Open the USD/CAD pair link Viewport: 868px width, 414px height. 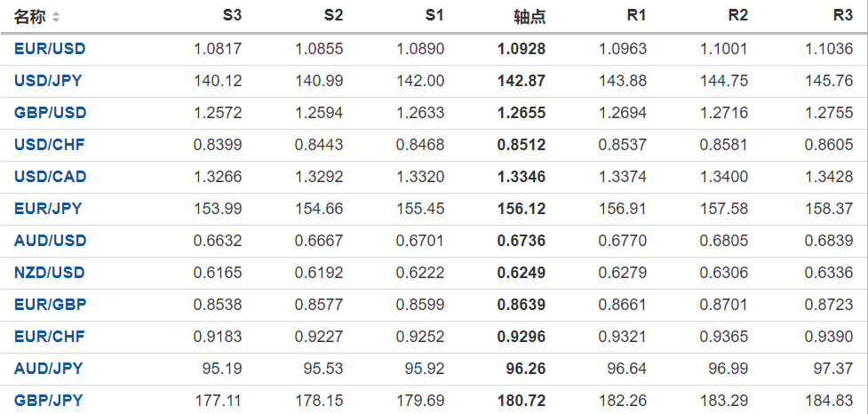point(50,177)
